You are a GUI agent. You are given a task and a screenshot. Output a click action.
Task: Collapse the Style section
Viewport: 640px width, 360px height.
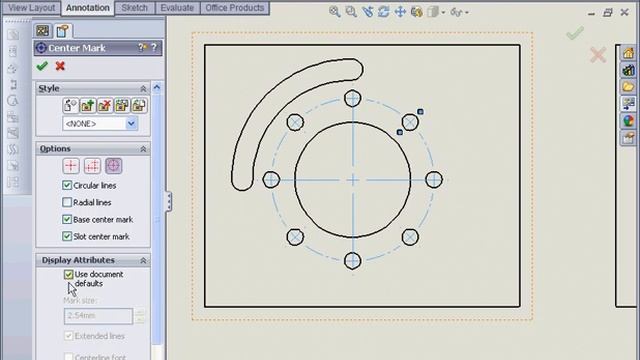(x=143, y=89)
